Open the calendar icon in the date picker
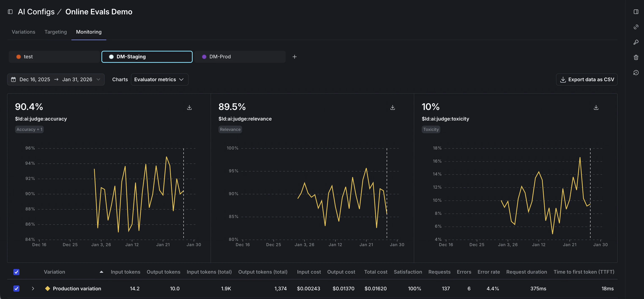The image size is (644, 299). (14, 79)
